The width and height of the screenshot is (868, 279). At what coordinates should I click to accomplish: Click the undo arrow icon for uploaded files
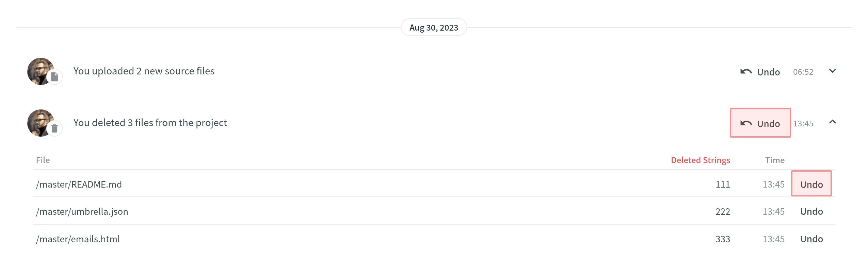click(746, 72)
